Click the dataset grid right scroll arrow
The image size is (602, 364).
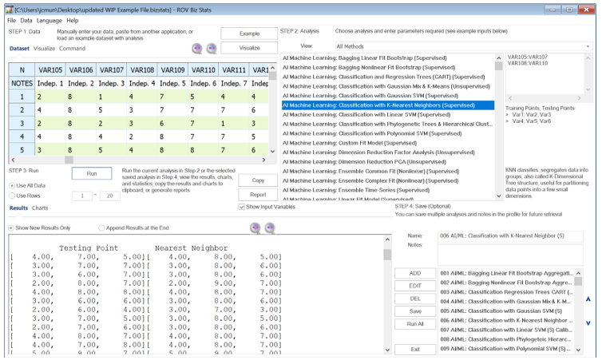point(263,160)
